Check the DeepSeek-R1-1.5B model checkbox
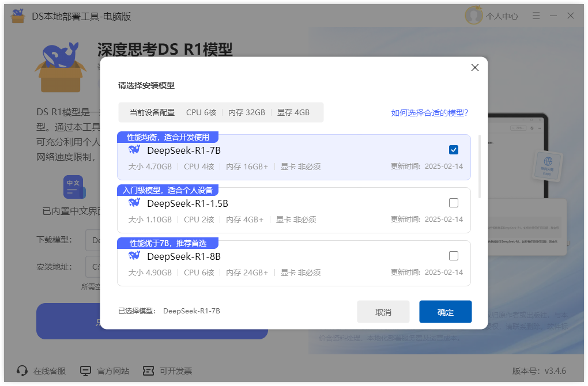The image size is (588, 386). (453, 203)
